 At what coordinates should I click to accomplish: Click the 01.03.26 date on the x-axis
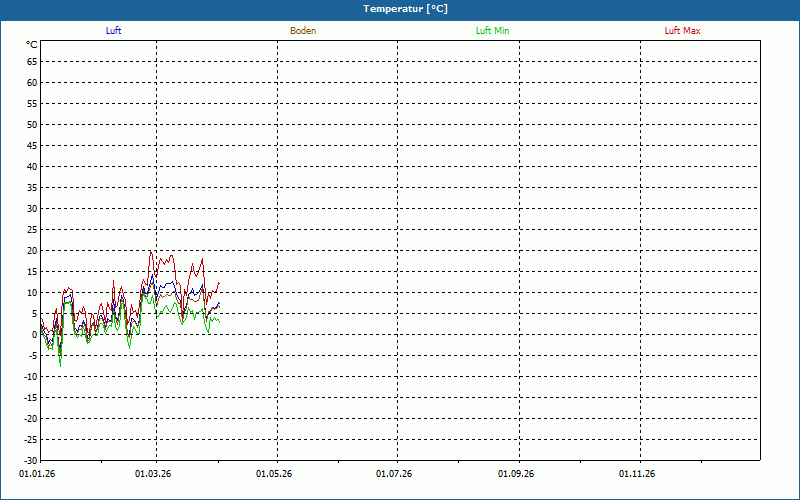154,473
